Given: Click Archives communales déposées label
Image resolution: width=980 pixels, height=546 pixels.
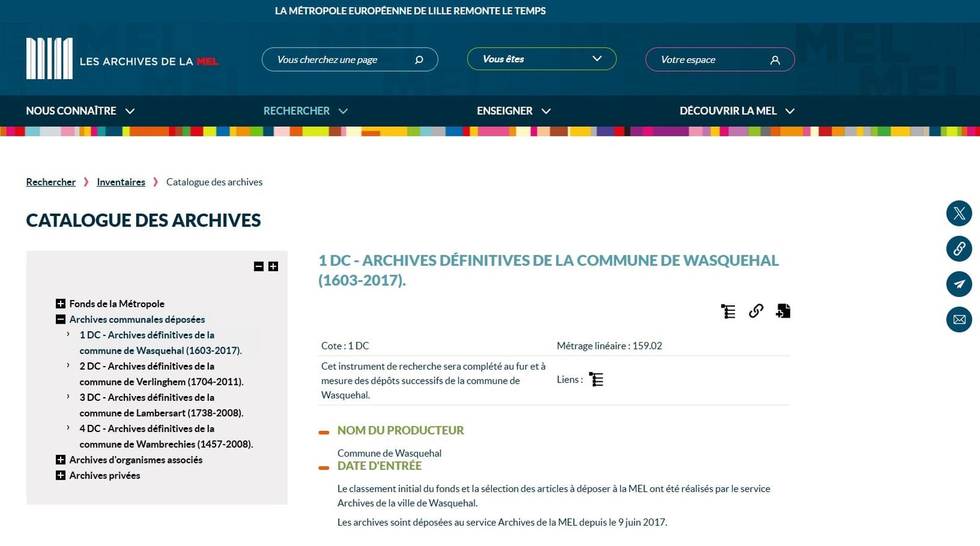Looking at the screenshot, I should click(137, 320).
